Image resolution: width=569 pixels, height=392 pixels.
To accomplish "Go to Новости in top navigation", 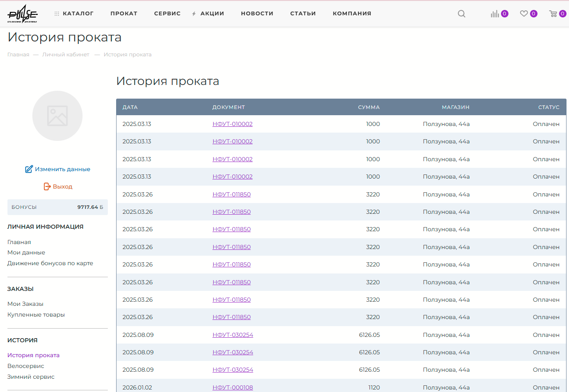I will pyautogui.click(x=257, y=13).
